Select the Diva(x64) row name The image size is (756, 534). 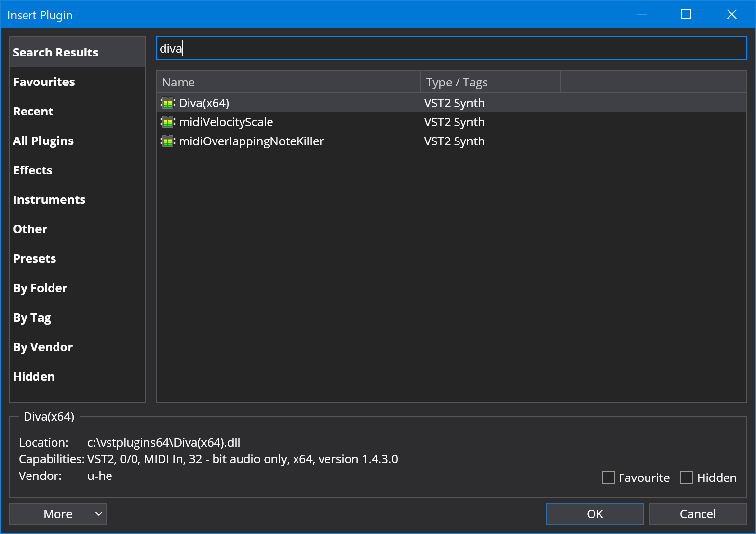click(x=204, y=103)
